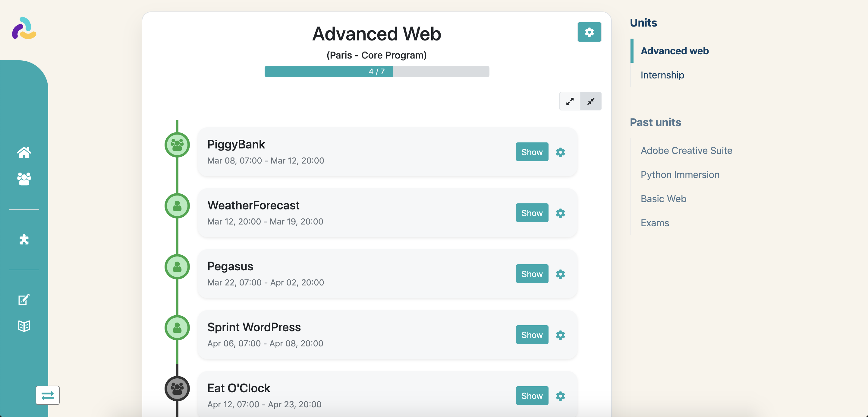The height and width of the screenshot is (417, 868).
Task: Click the Sprint WordPress project title
Action: 254,327
